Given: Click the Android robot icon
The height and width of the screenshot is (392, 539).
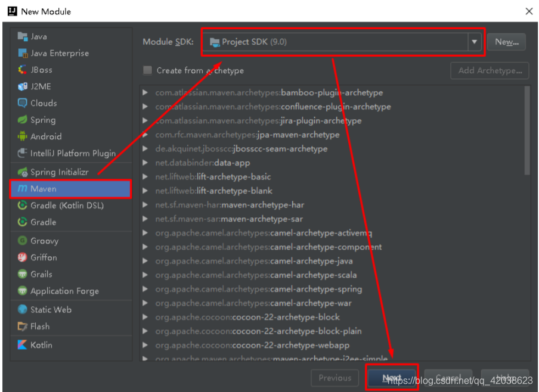Looking at the screenshot, I should coord(22,136).
